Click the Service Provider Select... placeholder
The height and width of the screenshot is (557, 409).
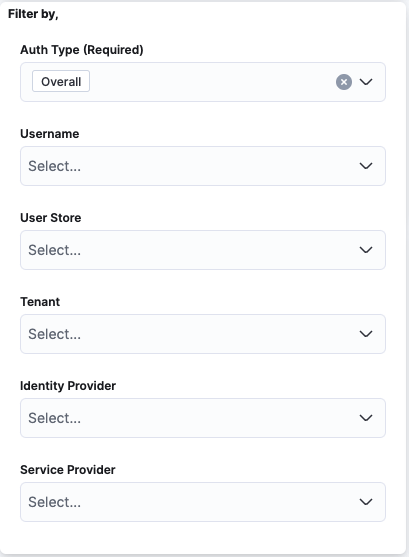pos(54,502)
